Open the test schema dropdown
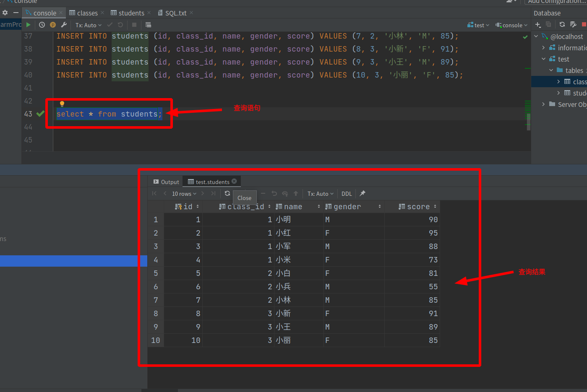This screenshot has width=587, height=392. pos(478,25)
